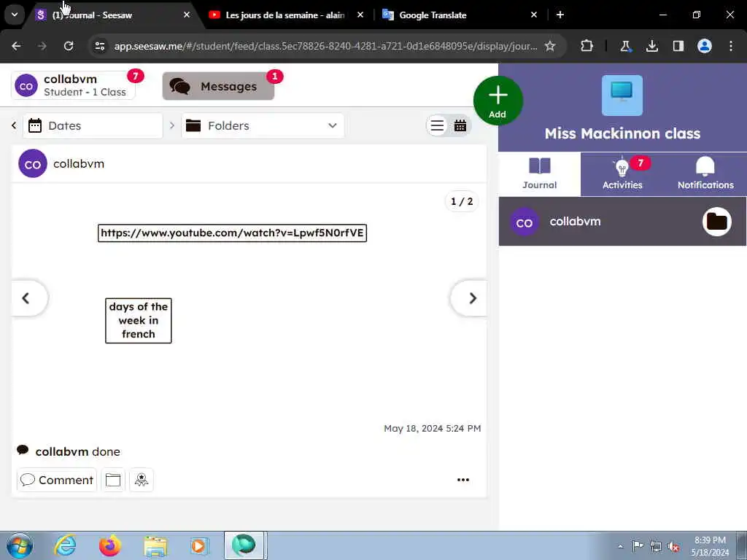The height and width of the screenshot is (560, 747).
Task: Click the chevron between Dates and Folders
Action: click(x=172, y=125)
